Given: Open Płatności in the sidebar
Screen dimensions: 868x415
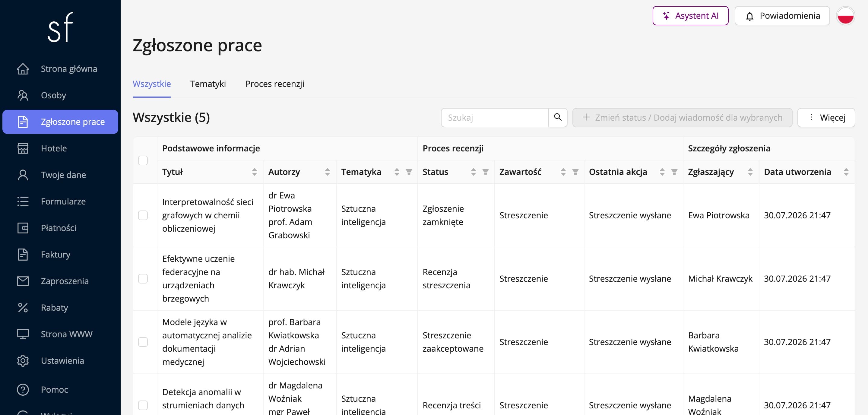Looking at the screenshot, I should click(60, 228).
